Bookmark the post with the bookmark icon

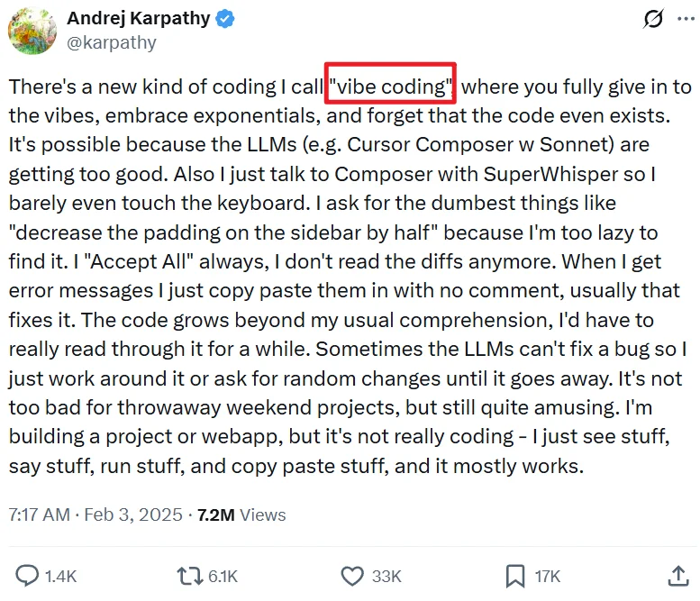tap(515, 576)
